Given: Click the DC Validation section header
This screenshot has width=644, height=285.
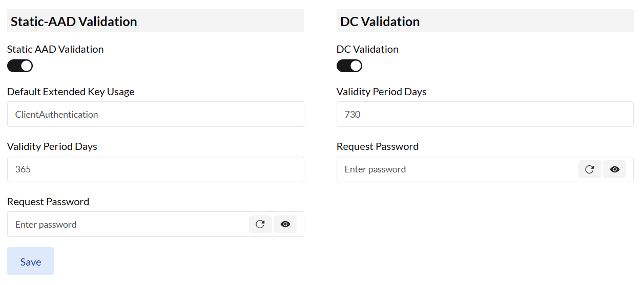Looking at the screenshot, I should [x=380, y=21].
